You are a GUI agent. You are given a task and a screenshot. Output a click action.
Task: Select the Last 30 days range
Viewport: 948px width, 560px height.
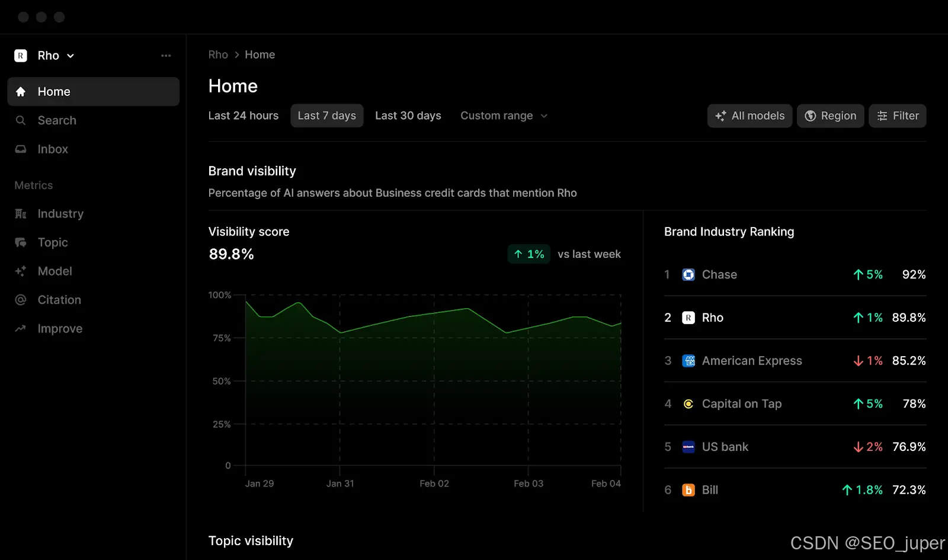408,116
